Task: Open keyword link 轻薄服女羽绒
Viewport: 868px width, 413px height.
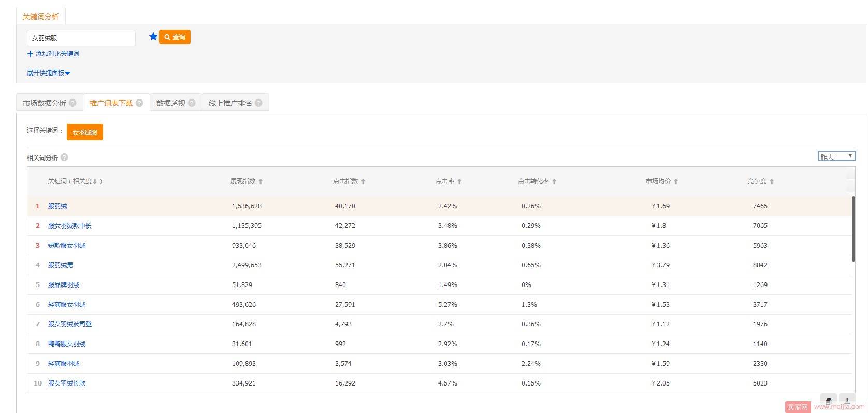Action: tap(67, 305)
